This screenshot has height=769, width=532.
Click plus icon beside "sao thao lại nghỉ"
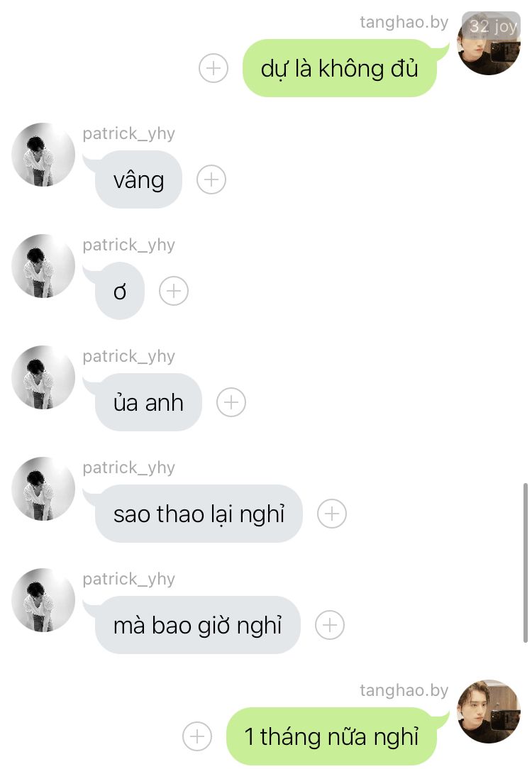332,514
